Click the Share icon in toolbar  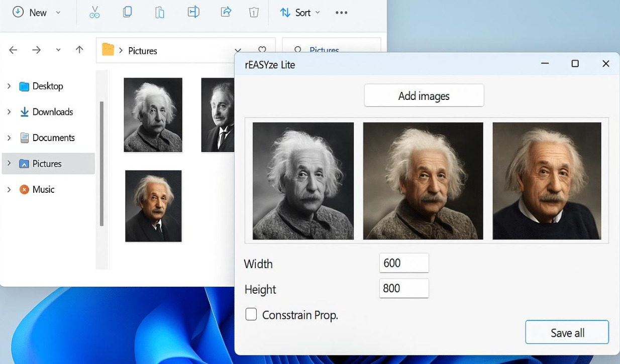pyautogui.click(x=226, y=12)
